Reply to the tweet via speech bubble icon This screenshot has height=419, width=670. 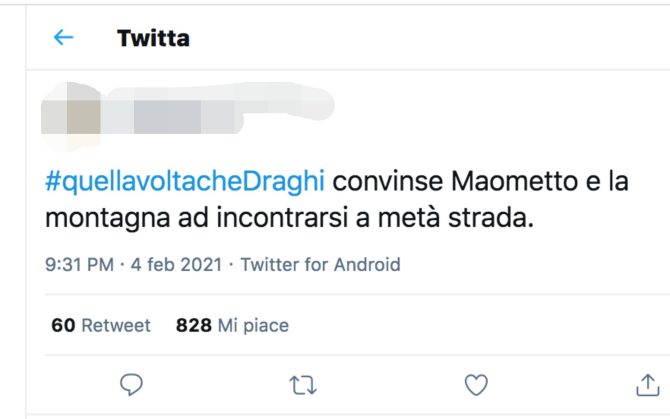click(132, 384)
